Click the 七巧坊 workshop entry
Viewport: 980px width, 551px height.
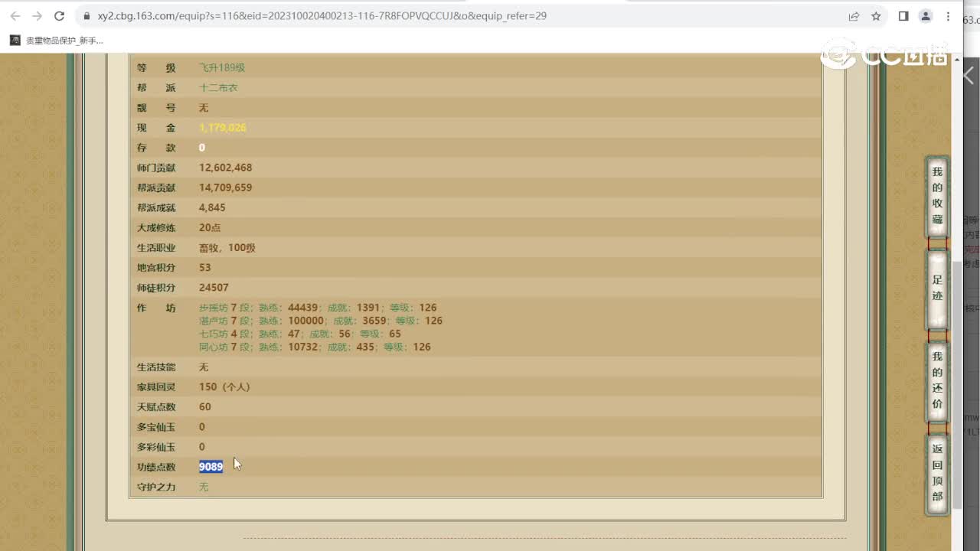click(x=300, y=334)
